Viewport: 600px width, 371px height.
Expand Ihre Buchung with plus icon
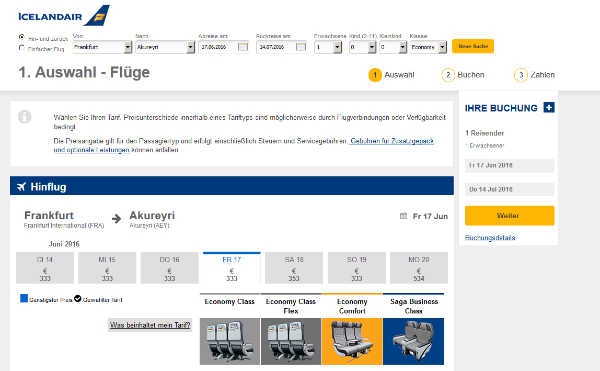tap(549, 107)
